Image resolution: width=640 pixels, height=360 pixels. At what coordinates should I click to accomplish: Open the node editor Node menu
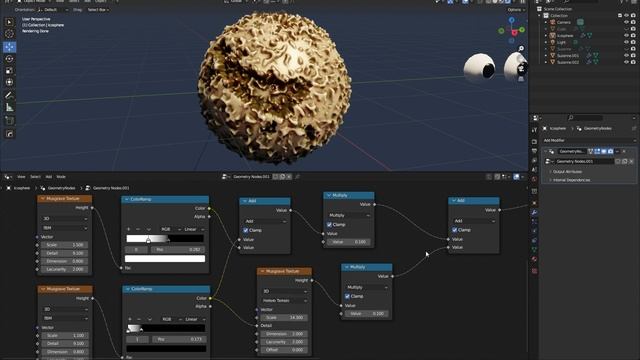pos(61,177)
